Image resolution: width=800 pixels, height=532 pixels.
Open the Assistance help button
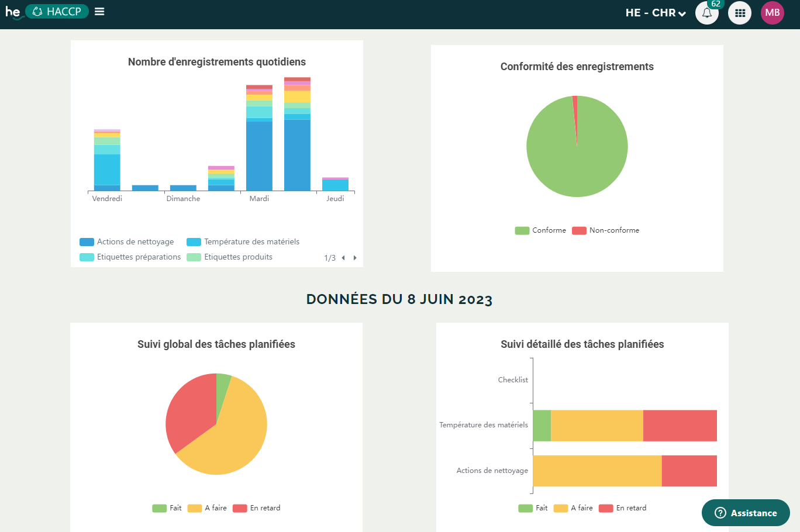(746, 513)
